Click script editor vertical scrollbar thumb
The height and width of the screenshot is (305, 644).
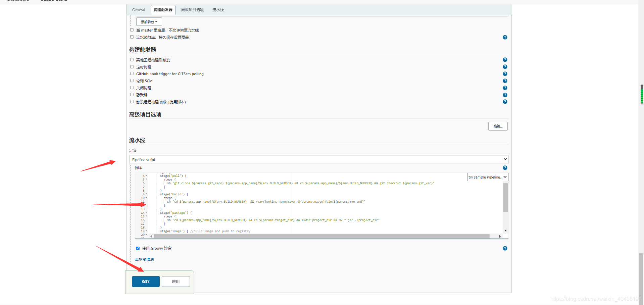point(505,198)
